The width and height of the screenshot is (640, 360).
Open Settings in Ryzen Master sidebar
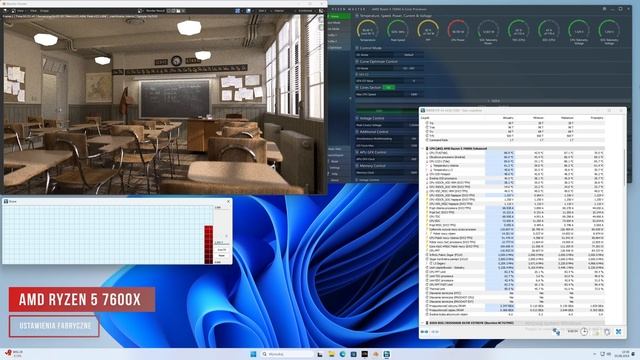(335, 168)
